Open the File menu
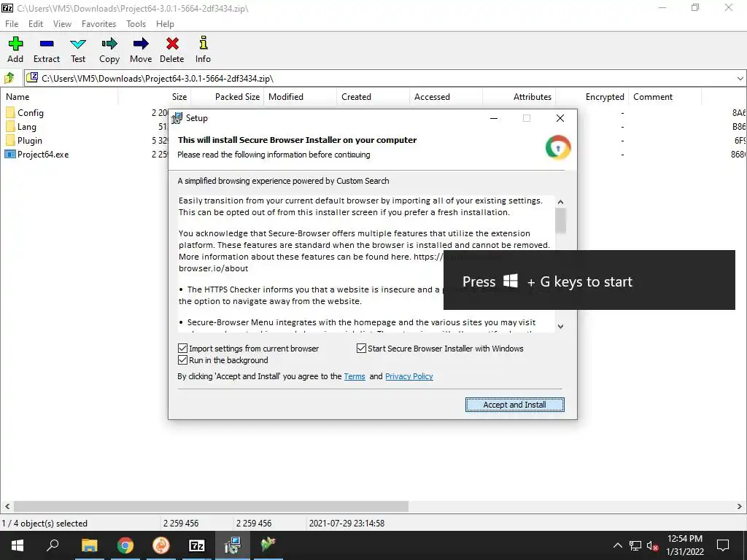The image size is (747, 560). coord(12,24)
